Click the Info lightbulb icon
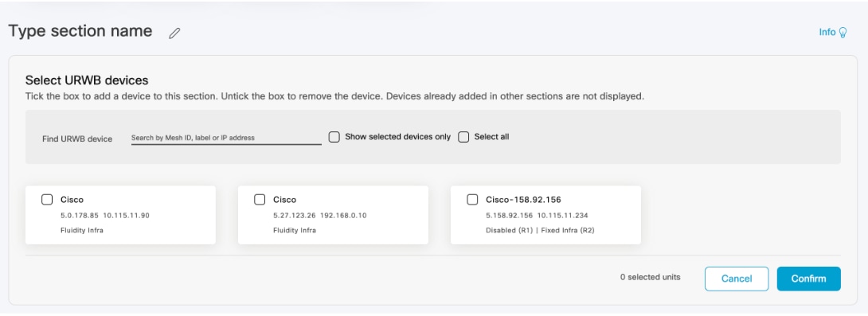This screenshot has height=316, width=868. (843, 33)
